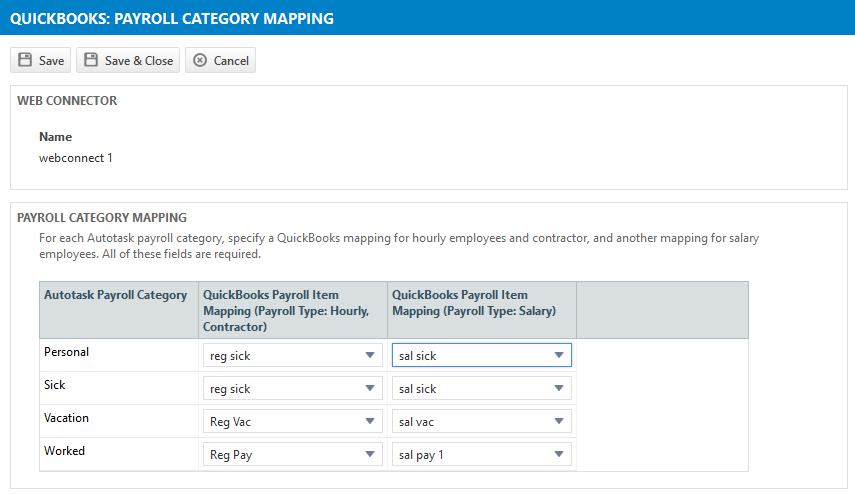The image size is (855, 495).
Task: Click the Name field label
Action: click(x=56, y=137)
